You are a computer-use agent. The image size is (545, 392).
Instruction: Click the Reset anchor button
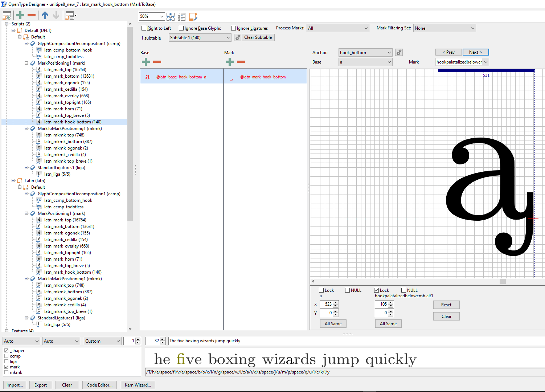[x=446, y=305]
